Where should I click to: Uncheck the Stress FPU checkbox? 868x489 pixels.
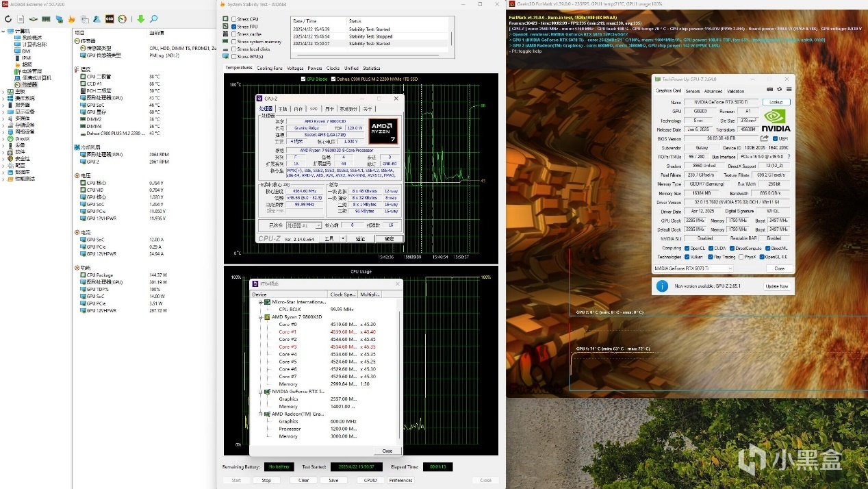coord(234,27)
